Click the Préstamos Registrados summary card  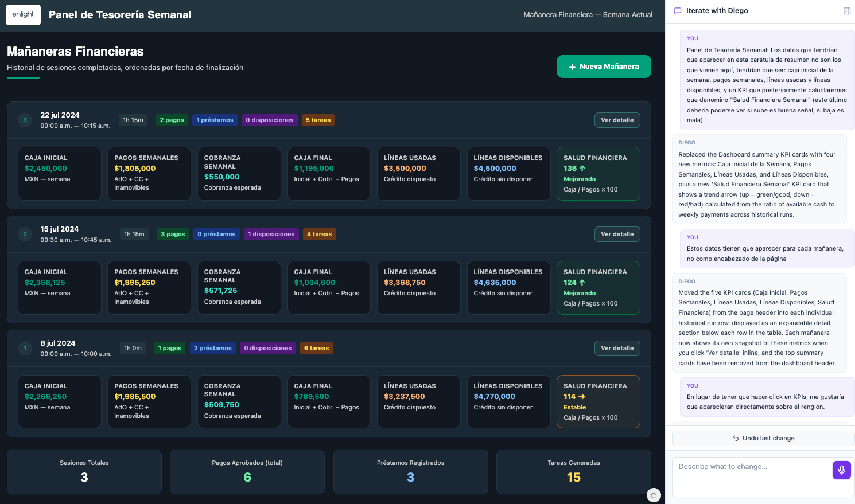point(411,471)
